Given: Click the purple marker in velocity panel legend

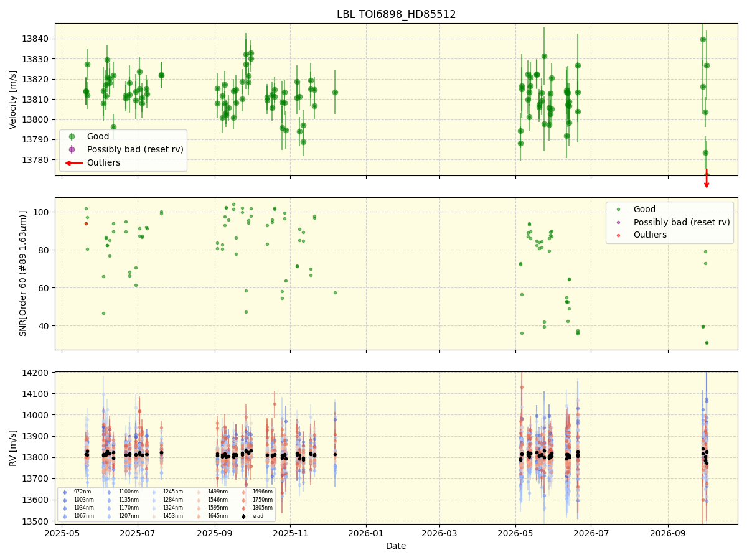Looking at the screenshot, I should coord(72,149).
